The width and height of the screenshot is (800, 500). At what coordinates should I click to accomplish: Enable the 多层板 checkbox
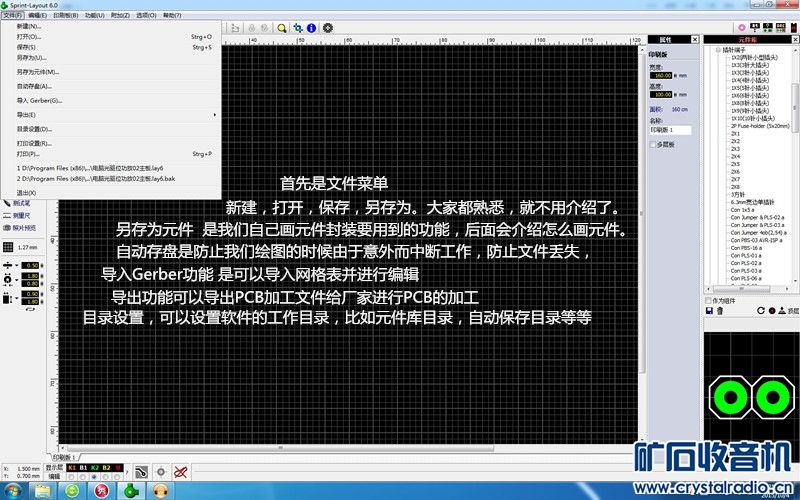click(653, 145)
